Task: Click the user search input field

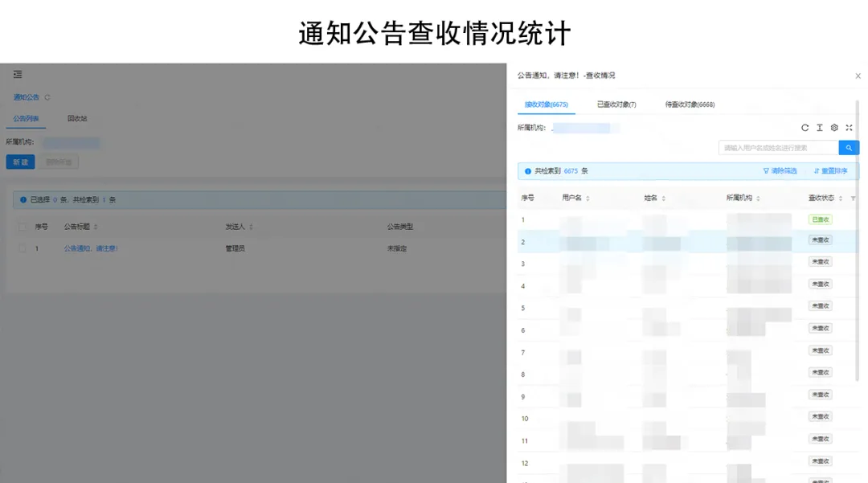Action: [x=780, y=148]
